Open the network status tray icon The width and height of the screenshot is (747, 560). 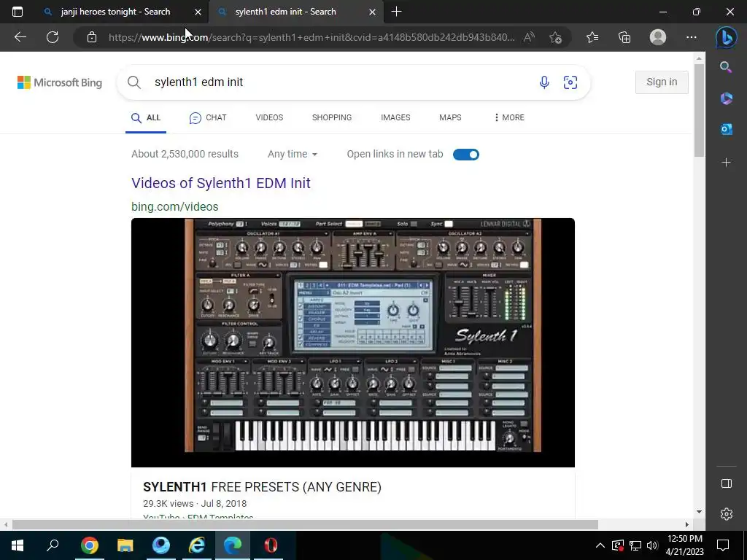(635, 545)
